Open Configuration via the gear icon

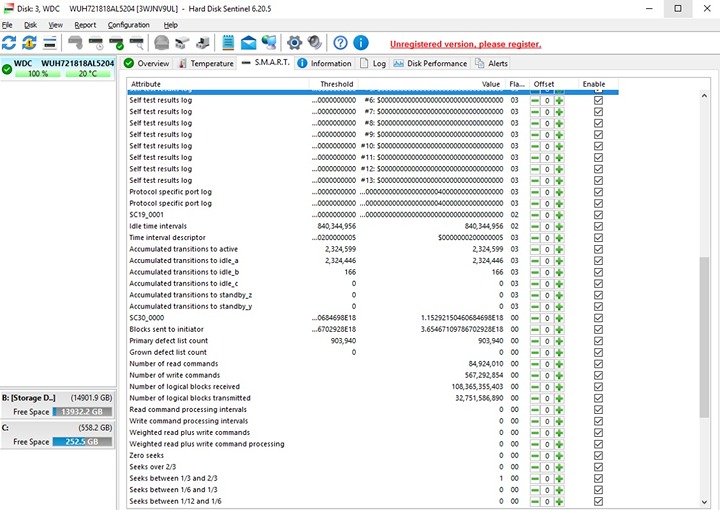294,43
